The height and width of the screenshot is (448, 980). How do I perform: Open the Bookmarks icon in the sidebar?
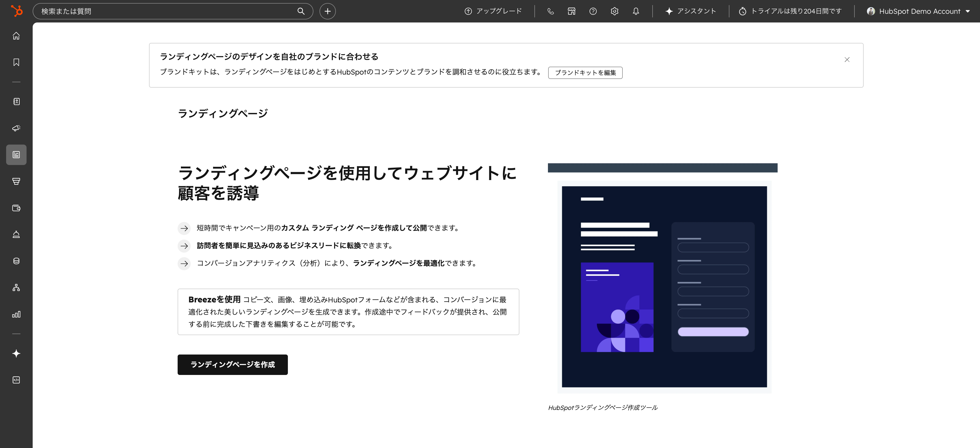(16, 62)
